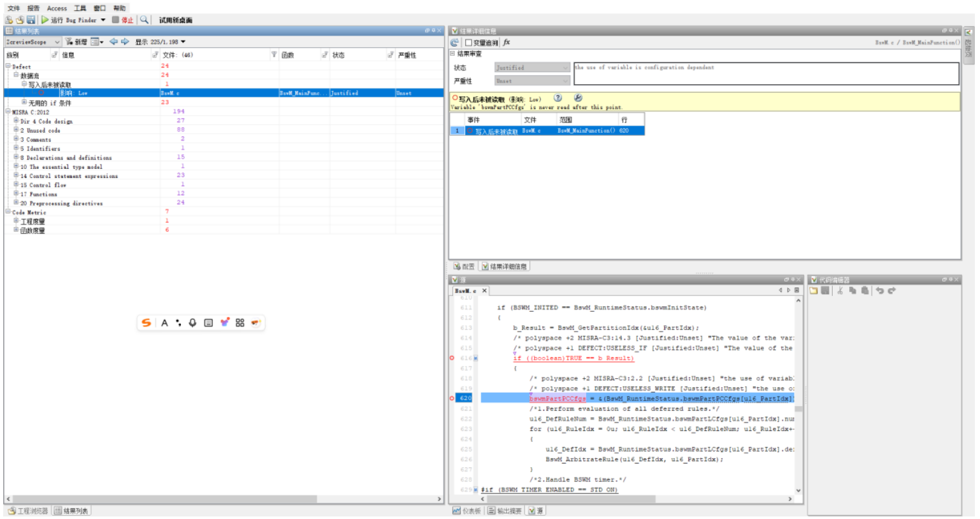Click the save disk icon in main toolbar
Image resolution: width=980 pixels, height=519 pixels.
31,20
